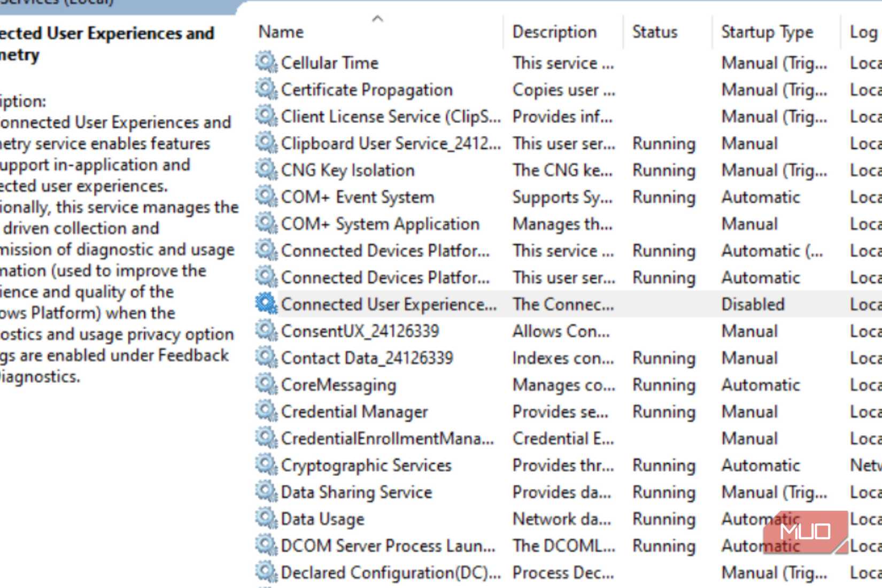Click the Running status of Credential Manager
This screenshot has height=588, width=882.
(664, 412)
